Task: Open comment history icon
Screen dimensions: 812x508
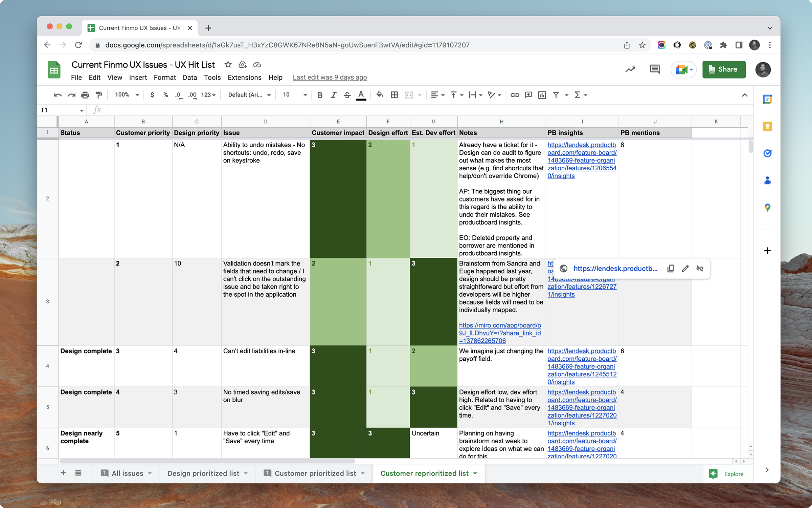Action: (x=655, y=69)
